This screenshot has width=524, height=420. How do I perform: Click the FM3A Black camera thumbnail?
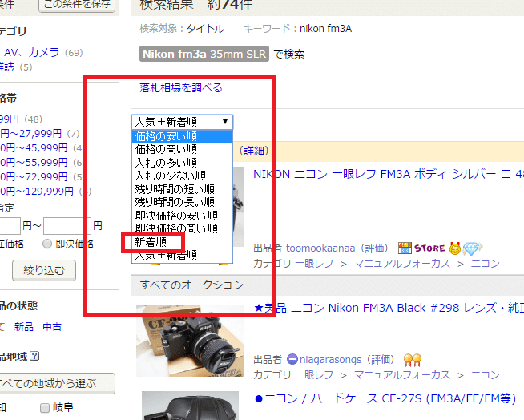[x=190, y=341]
